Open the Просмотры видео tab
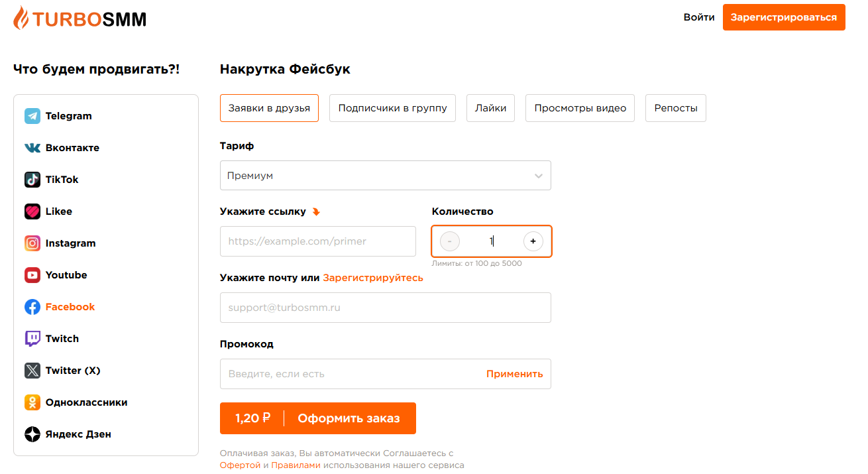Viewport: 868px width, 474px height. (580, 108)
